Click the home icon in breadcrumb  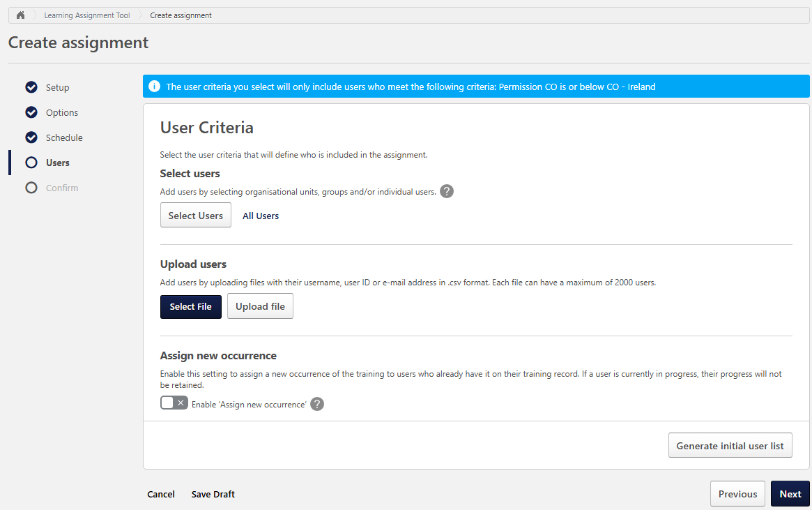coord(21,15)
